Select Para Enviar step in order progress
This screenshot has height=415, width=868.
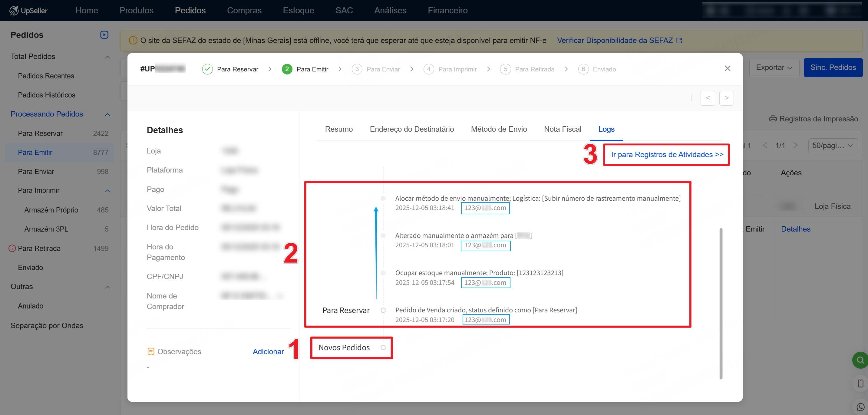point(383,69)
